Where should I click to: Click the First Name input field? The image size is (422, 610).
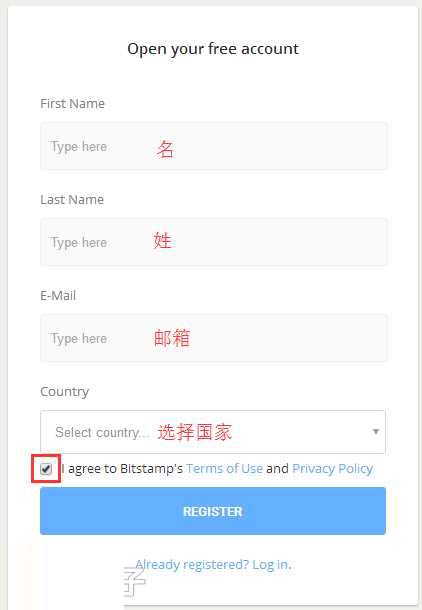(x=214, y=146)
